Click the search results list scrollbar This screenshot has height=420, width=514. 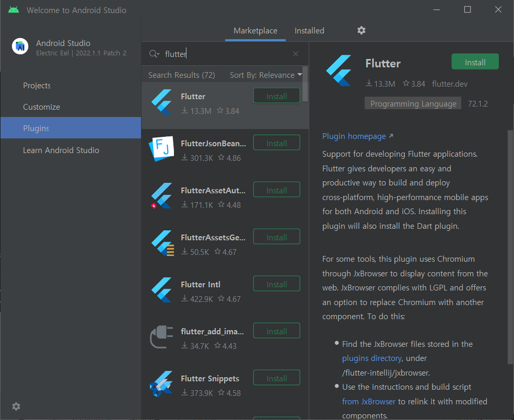[305, 84]
